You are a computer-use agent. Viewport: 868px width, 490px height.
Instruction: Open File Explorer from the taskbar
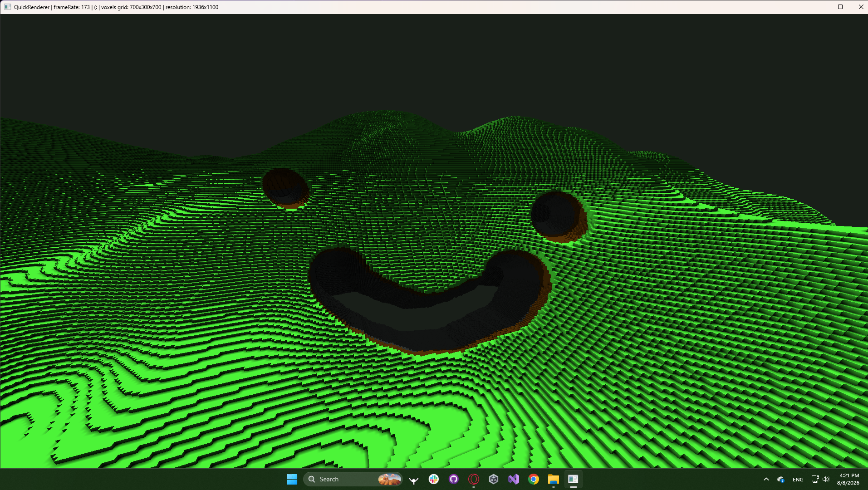tap(554, 479)
